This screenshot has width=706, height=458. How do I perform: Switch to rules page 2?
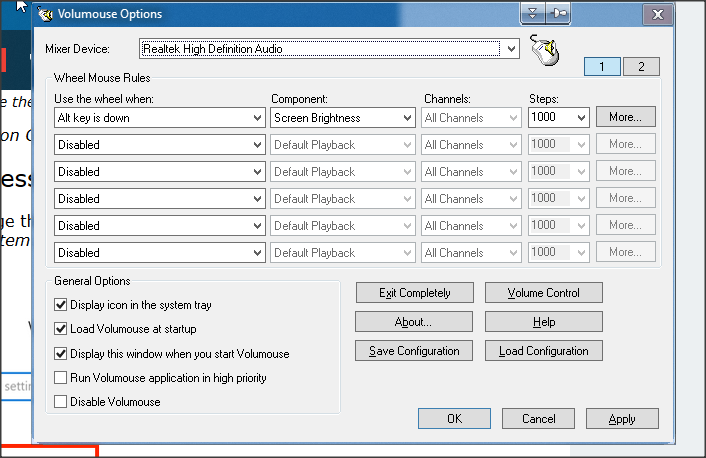641,67
